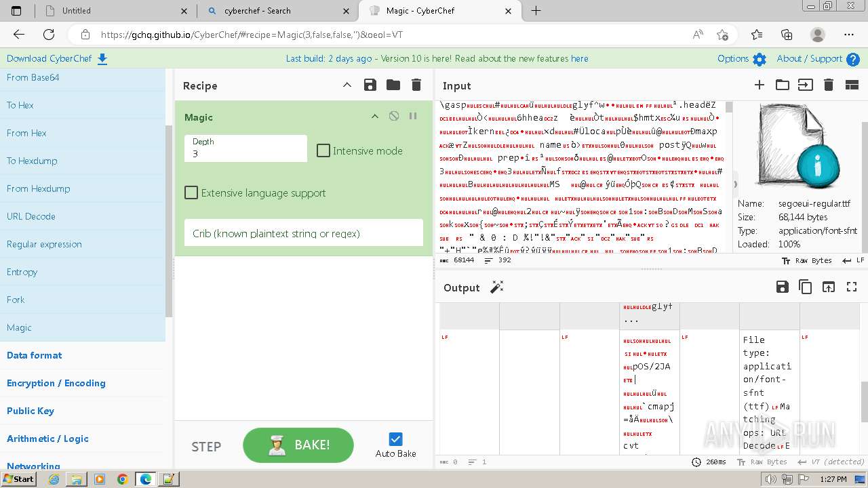The height and width of the screenshot is (488, 868).
Task: Select the From Hex operation
Action: pos(83,133)
